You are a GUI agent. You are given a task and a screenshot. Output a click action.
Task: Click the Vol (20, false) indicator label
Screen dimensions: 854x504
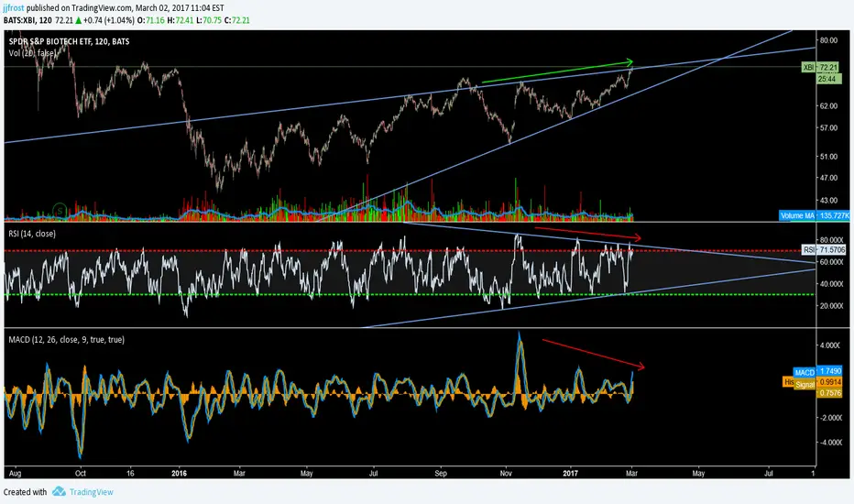tap(31, 53)
